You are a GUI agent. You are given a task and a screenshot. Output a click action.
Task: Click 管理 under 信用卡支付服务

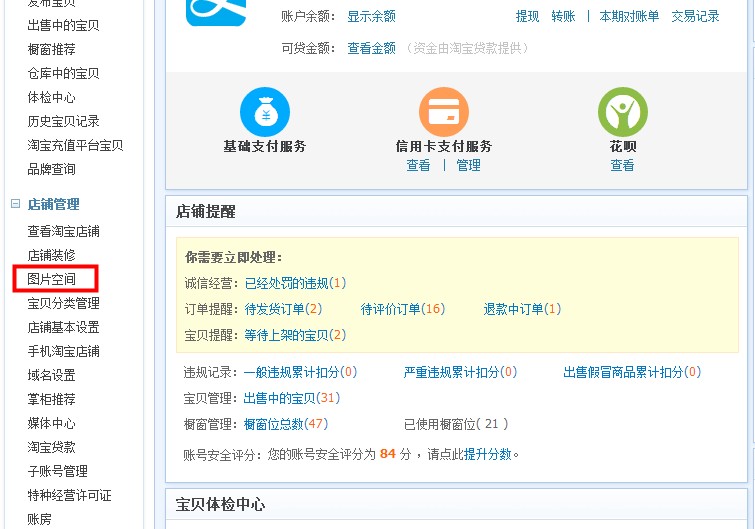tap(469, 166)
